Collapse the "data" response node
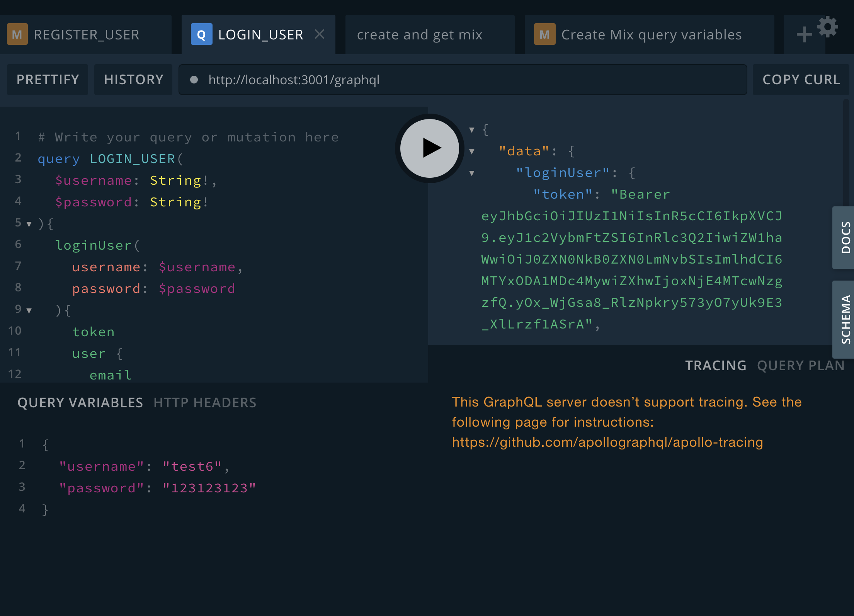 pyautogui.click(x=472, y=151)
